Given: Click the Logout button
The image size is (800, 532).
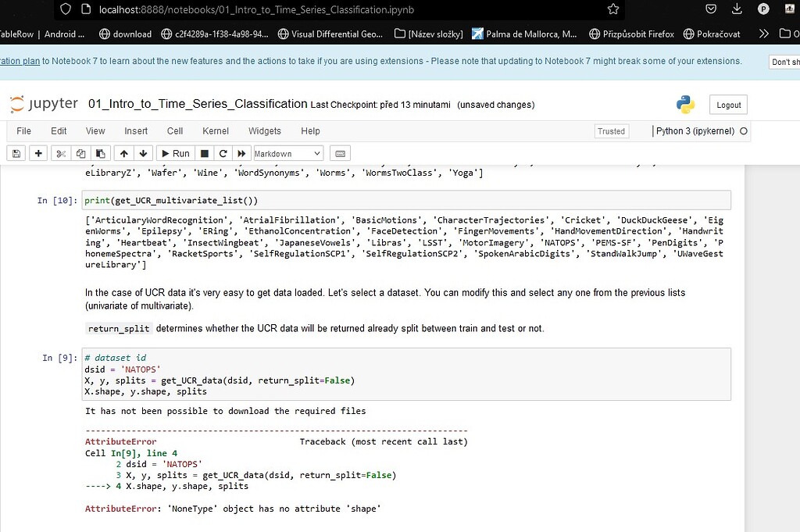Looking at the screenshot, I should click(727, 104).
